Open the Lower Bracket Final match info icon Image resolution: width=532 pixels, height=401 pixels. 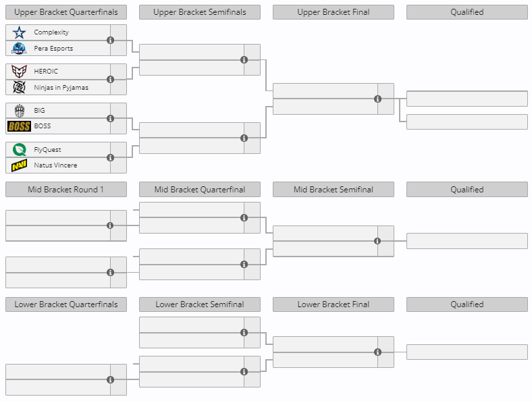(378, 352)
